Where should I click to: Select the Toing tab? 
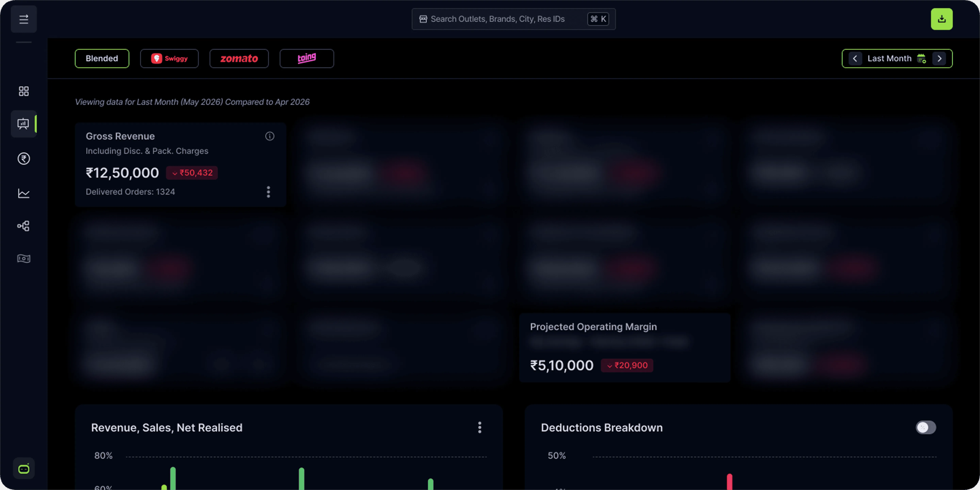point(307,59)
